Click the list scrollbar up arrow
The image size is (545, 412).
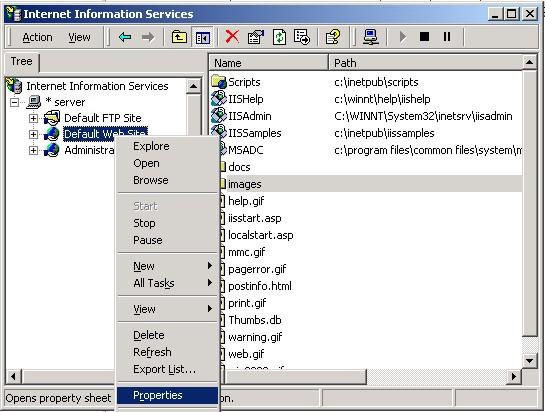click(x=530, y=63)
